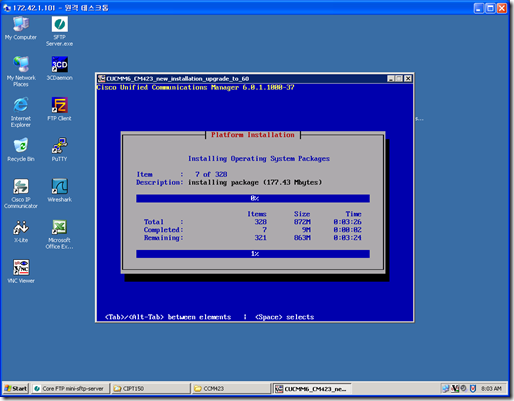This screenshot has height=401, width=514.
Task: Minimize the CUCMM6_CM423 VNC window
Action: (x=391, y=78)
